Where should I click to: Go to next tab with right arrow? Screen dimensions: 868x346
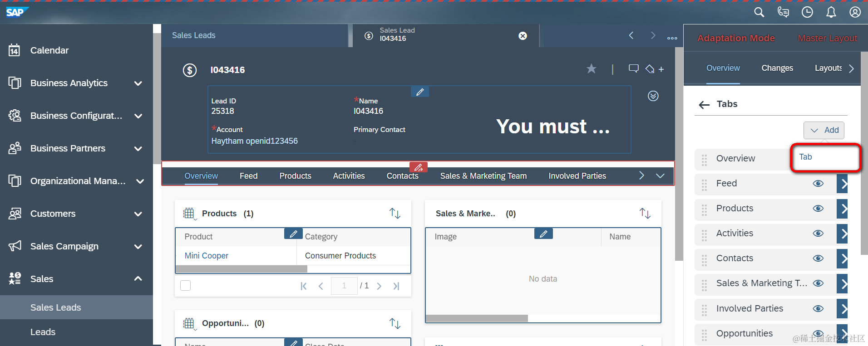point(653,35)
